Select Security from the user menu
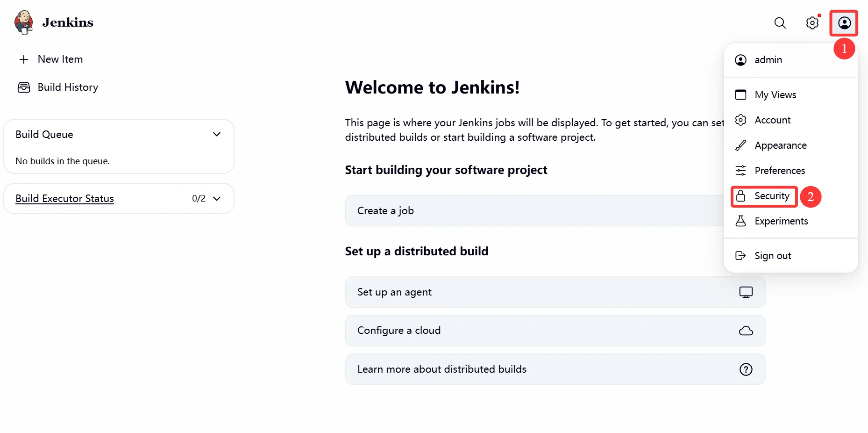 [x=771, y=196]
